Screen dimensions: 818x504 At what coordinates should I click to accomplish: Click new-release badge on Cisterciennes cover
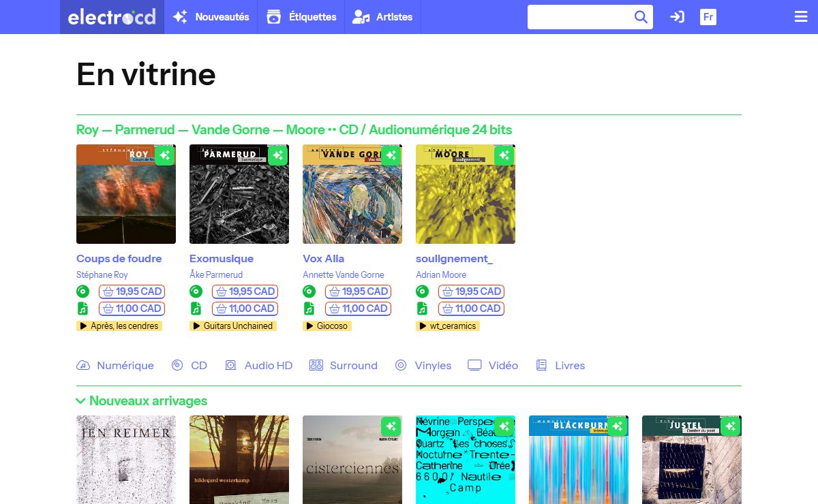click(x=391, y=426)
